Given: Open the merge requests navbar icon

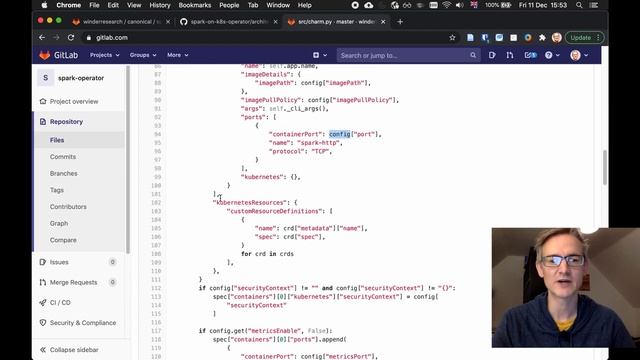Looking at the screenshot, I should (510, 55).
